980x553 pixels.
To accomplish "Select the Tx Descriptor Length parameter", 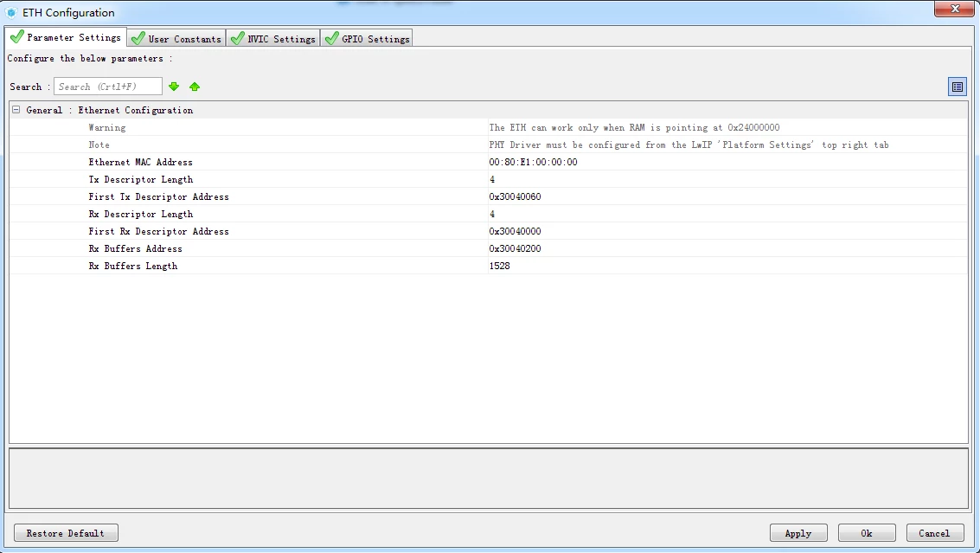I will point(141,179).
